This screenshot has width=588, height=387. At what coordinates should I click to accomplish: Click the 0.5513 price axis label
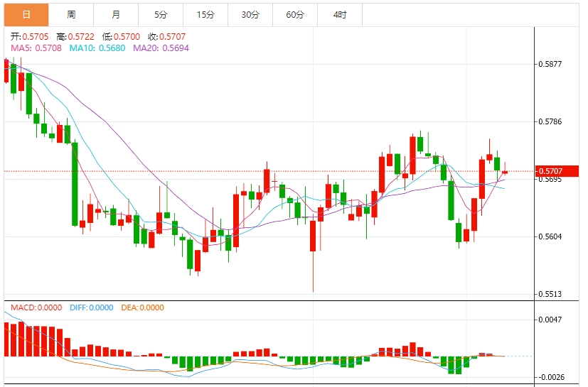point(550,294)
